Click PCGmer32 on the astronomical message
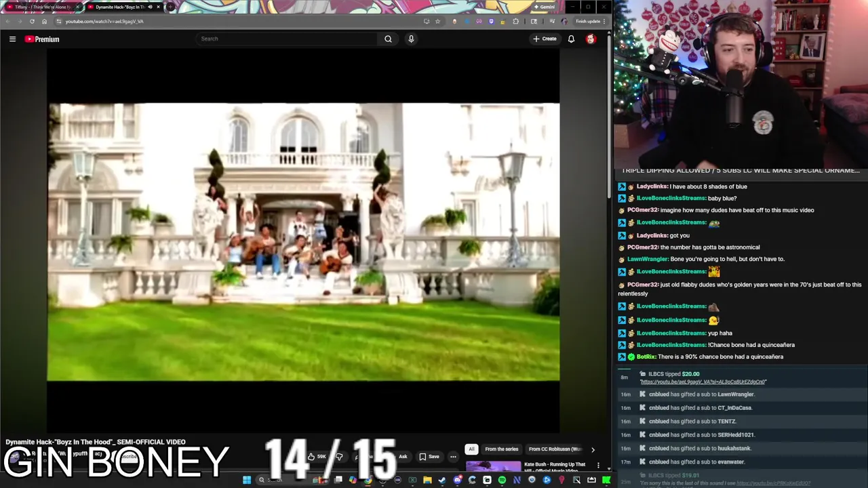The width and height of the screenshot is (868, 488). coord(643,247)
